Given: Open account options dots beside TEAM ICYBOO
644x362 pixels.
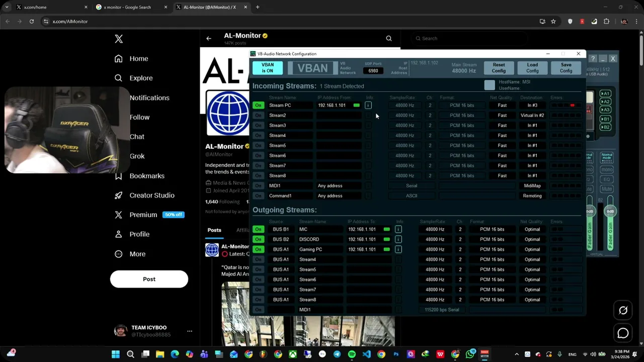Looking at the screenshot, I should [x=190, y=331].
